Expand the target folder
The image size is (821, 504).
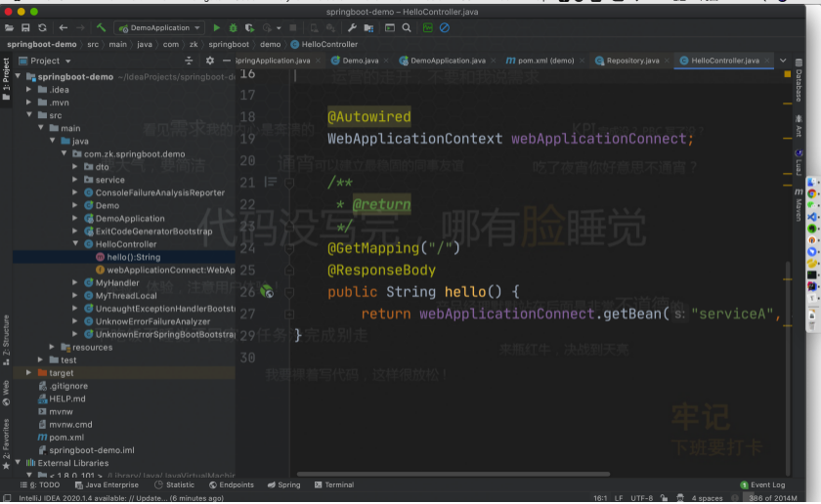point(28,373)
